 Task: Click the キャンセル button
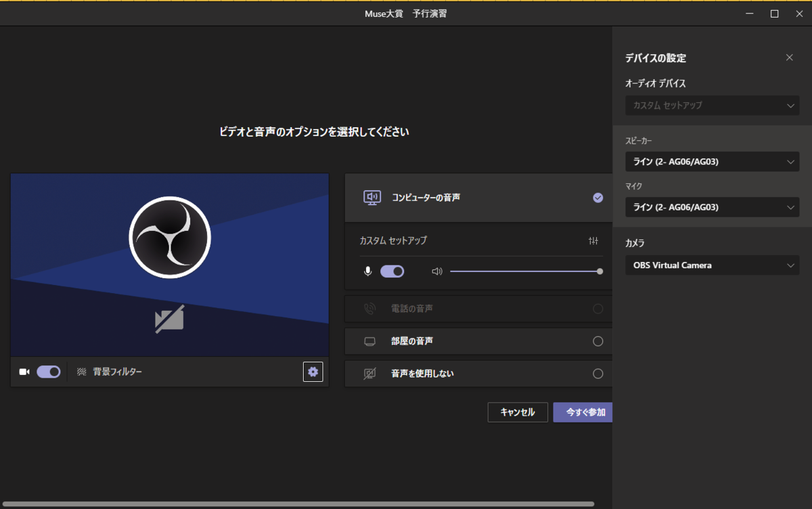coord(517,412)
